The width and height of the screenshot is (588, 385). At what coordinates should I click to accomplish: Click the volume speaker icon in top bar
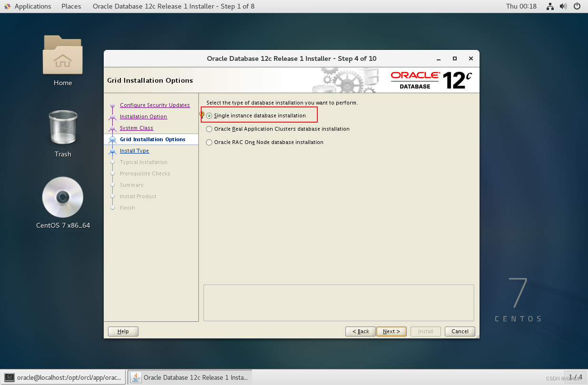(563, 6)
